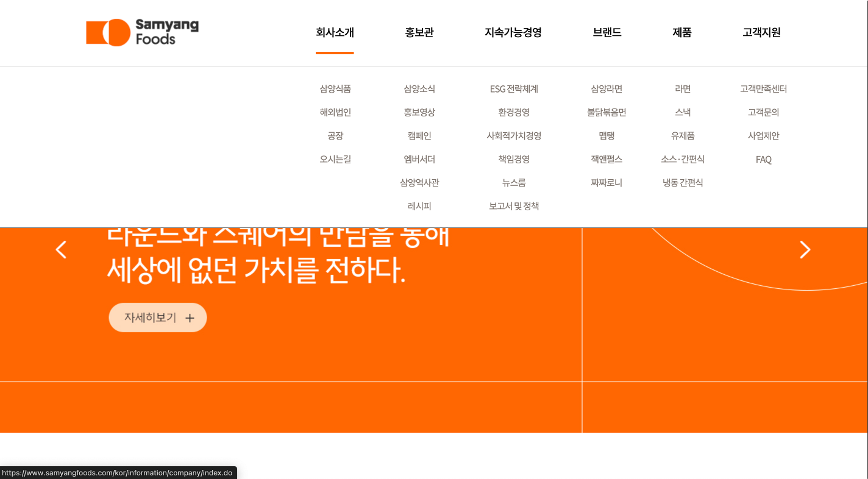
Task: Open the 브랜드 menu
Action: [x=607, y=33]
